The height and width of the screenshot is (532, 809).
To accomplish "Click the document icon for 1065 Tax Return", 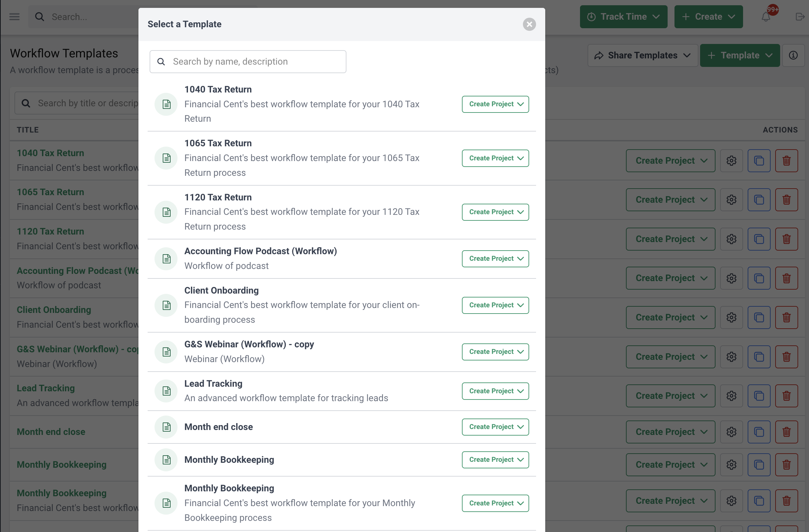I will click(x=166, y=158).
